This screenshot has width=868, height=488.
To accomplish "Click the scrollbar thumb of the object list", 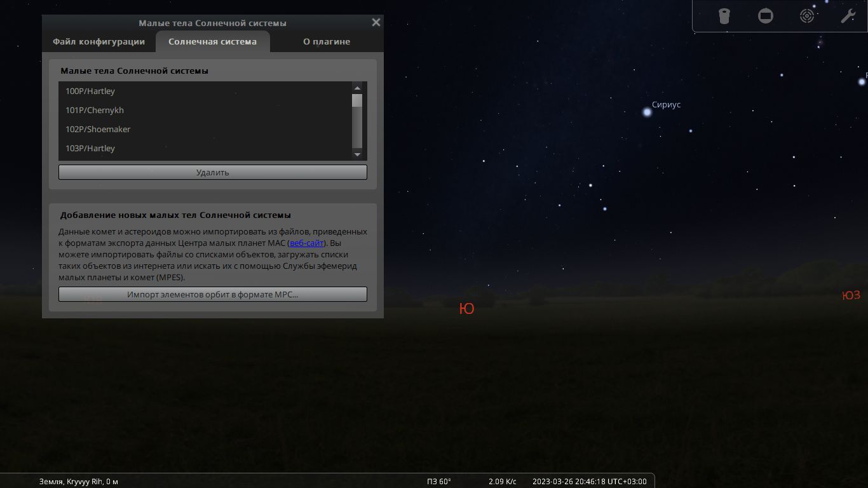I will coord(357,100).
